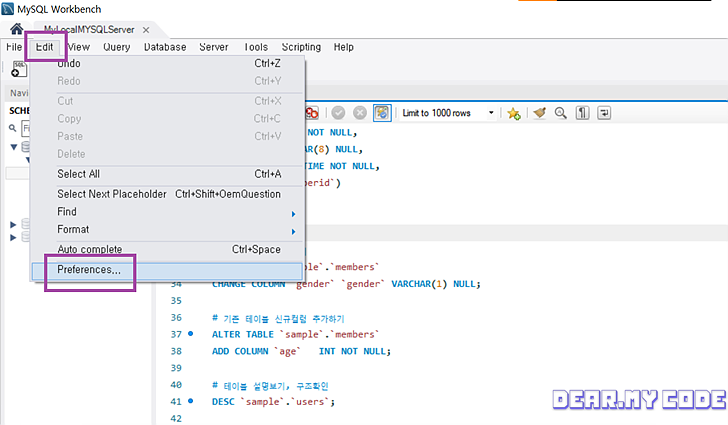The width and height of the screenshot is (728, 425).
Task: Click the 'DESC `sample`.`users`;' code line
Action: pos(273,402)
